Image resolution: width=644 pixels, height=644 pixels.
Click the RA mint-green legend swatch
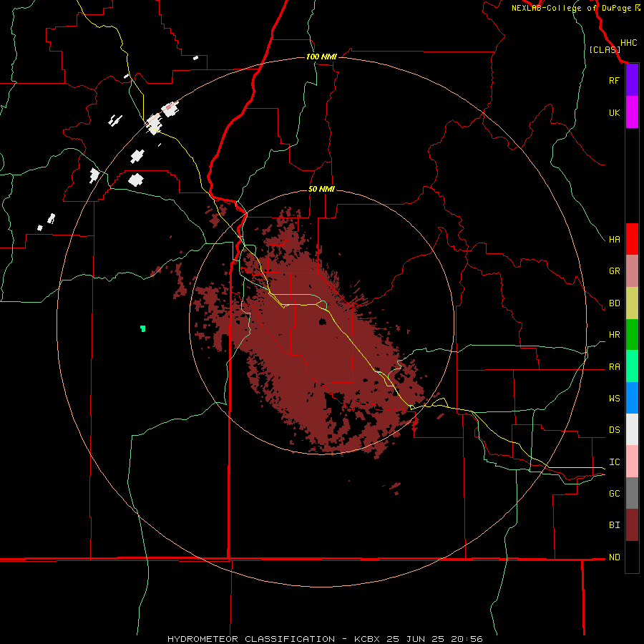[x=632, y=366]
